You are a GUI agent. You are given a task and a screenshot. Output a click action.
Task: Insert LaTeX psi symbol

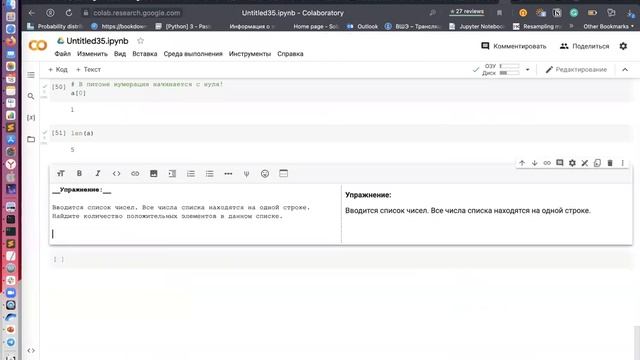247,173
